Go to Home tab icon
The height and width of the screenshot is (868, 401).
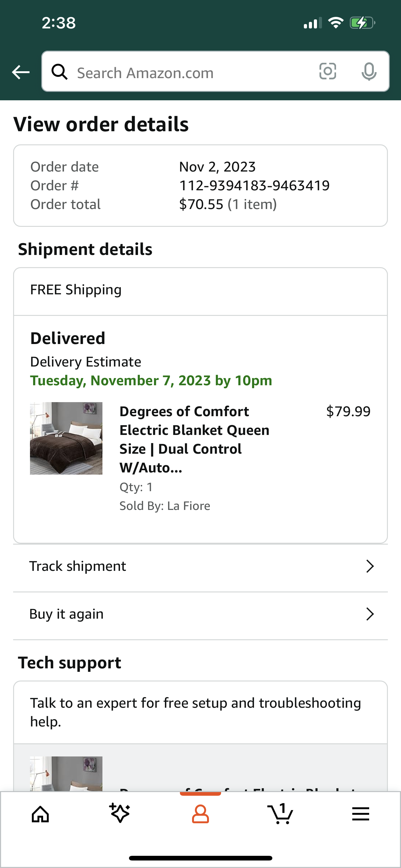point(40,815)
